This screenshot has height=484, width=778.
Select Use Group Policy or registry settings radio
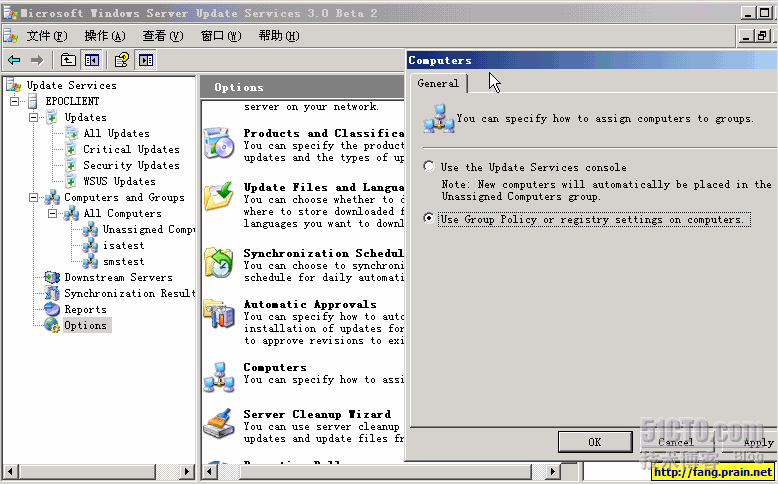tap(429, 218)
